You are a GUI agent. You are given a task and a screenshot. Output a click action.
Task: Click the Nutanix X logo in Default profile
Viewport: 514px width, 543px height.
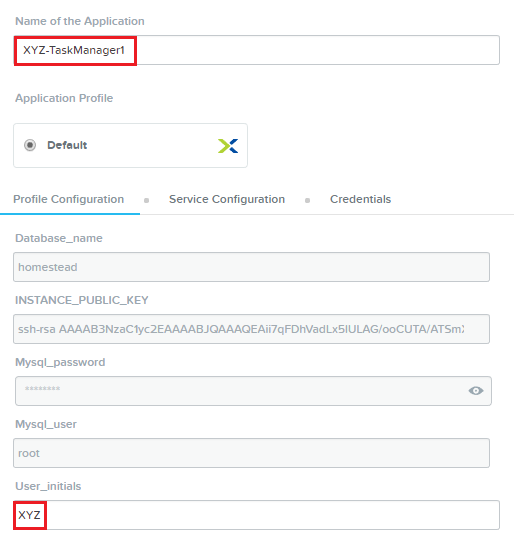(228, 146)
